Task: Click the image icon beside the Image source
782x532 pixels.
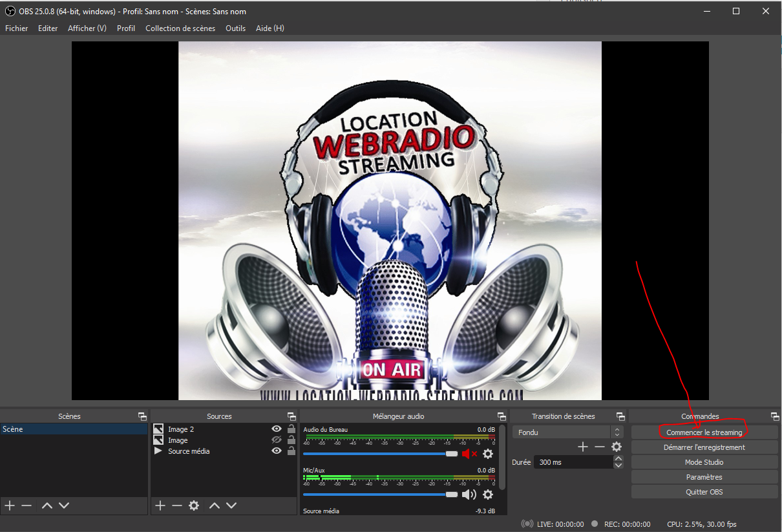Action: (158, 440)
